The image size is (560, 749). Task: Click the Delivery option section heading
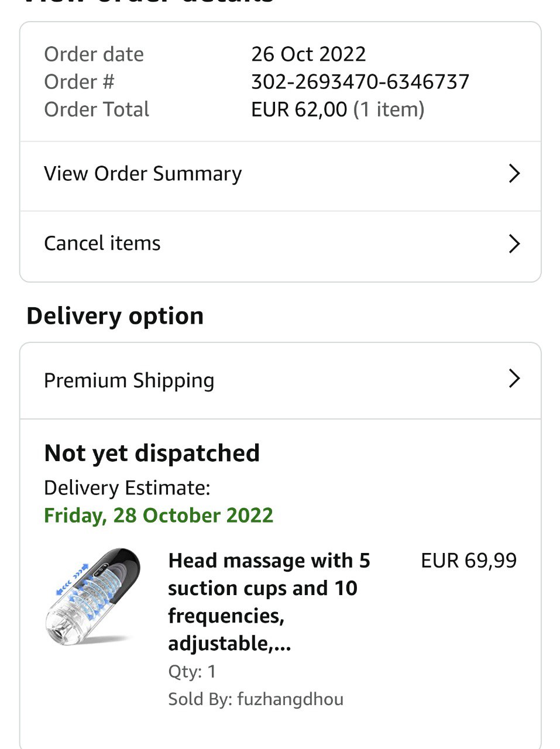(115, 316)
